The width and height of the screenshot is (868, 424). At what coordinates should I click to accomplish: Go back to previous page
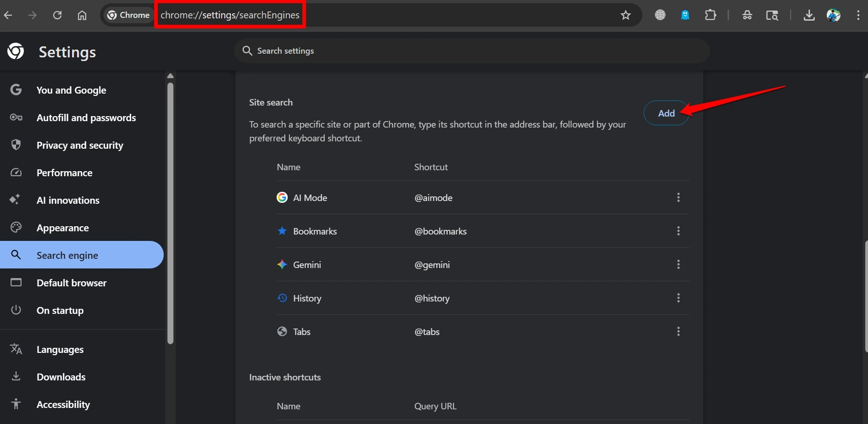pyautogui.click(x=8, y=15)
